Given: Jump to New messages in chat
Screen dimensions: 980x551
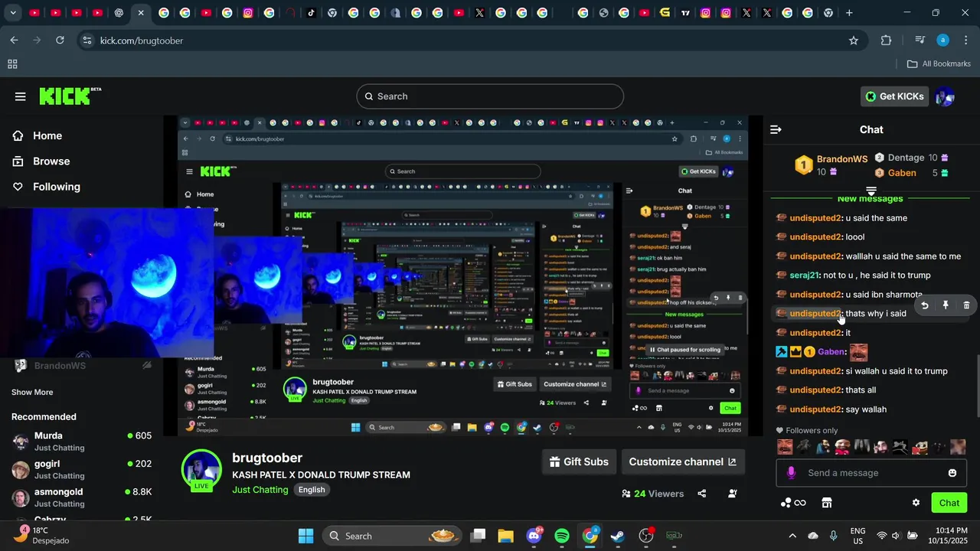Looking at the screenshot, I should click(871, 199).
